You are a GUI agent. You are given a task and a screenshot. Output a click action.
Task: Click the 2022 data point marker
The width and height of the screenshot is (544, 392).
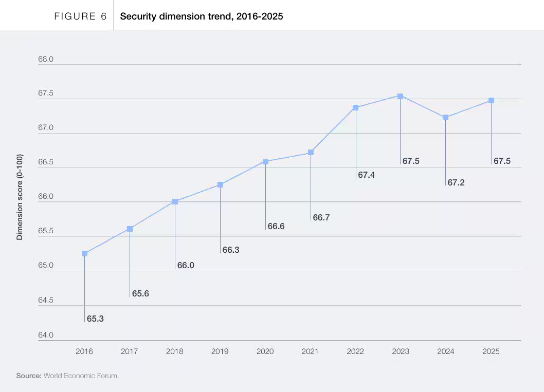[x=355, y=107]
